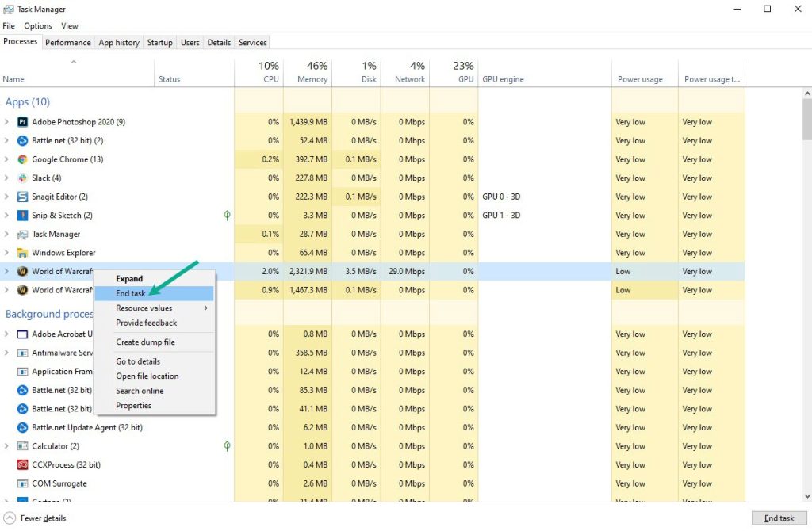
Task: Open Properties from the context menu
Action: click(x=154, y=406)
